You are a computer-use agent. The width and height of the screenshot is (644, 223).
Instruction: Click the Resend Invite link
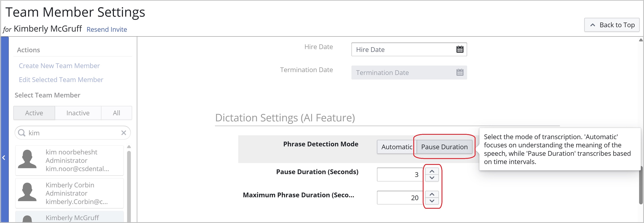pos(107,29)
